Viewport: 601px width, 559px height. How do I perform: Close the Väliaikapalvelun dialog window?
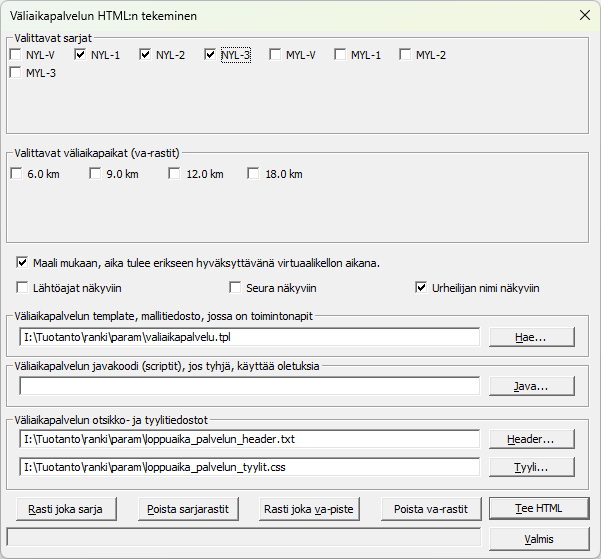[x=584, y=15]
